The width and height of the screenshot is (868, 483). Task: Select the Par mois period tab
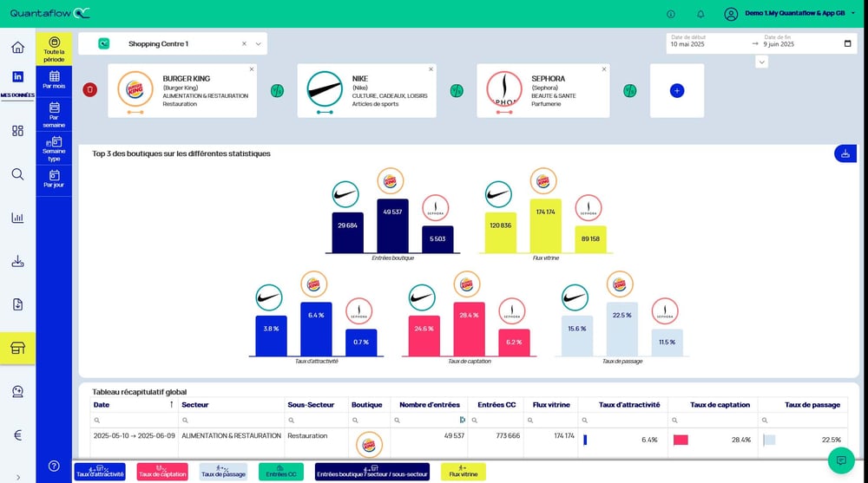pos(54,80)
